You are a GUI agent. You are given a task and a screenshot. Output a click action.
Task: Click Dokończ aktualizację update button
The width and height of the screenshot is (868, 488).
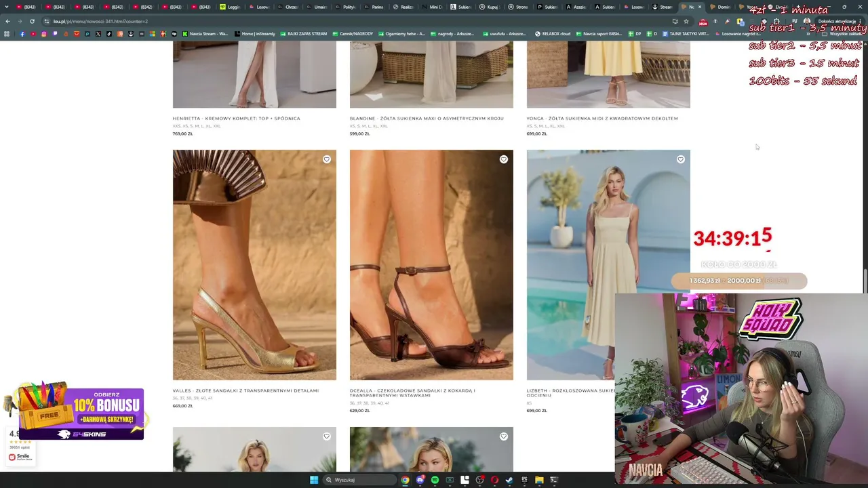840,21
